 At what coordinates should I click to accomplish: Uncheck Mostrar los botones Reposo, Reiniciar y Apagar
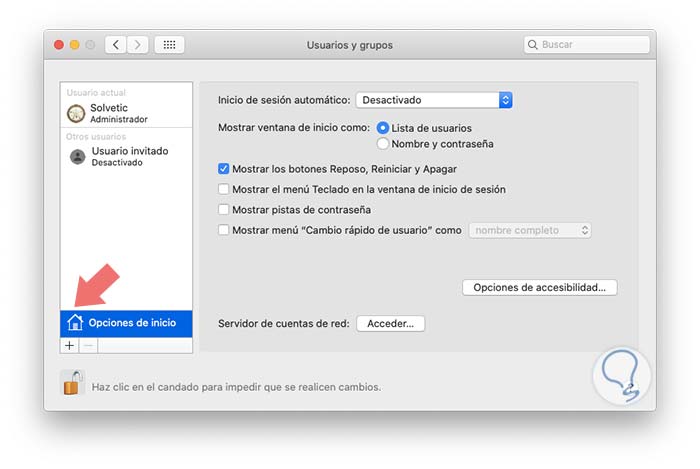tap(223, 169)
